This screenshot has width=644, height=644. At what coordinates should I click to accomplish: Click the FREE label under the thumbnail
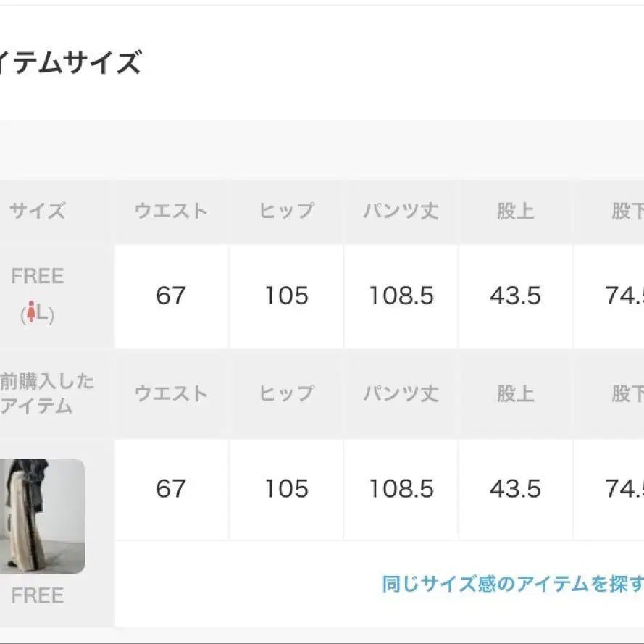tap(38, 595)
